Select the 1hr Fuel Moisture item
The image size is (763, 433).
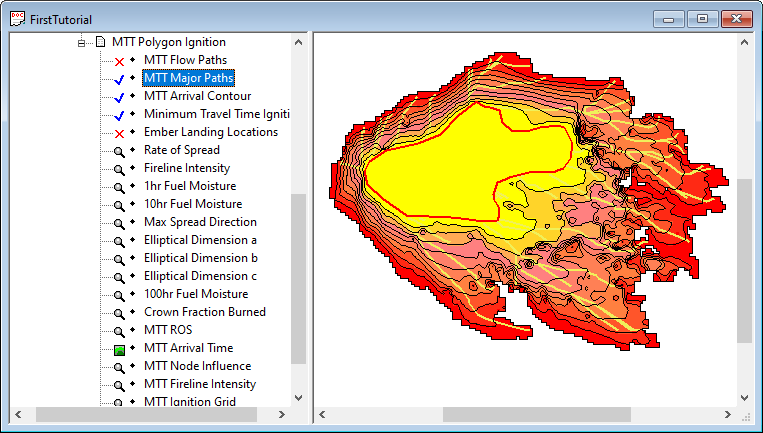click(190, 186)
